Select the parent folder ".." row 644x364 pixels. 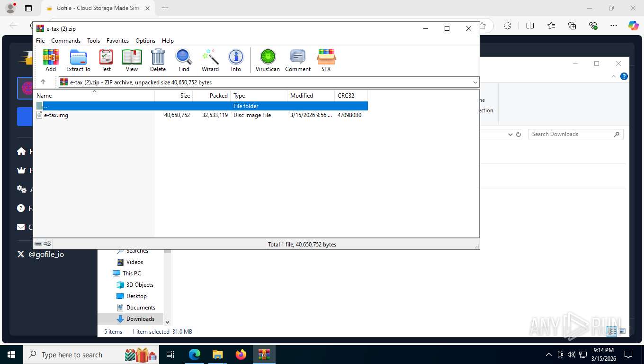click(x=201, y=106)
